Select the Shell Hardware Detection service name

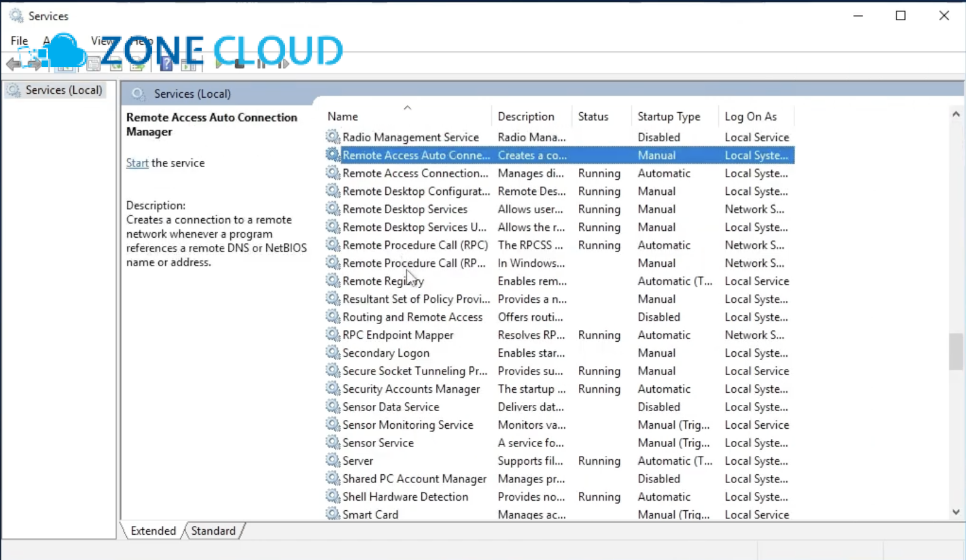[405, 497]
